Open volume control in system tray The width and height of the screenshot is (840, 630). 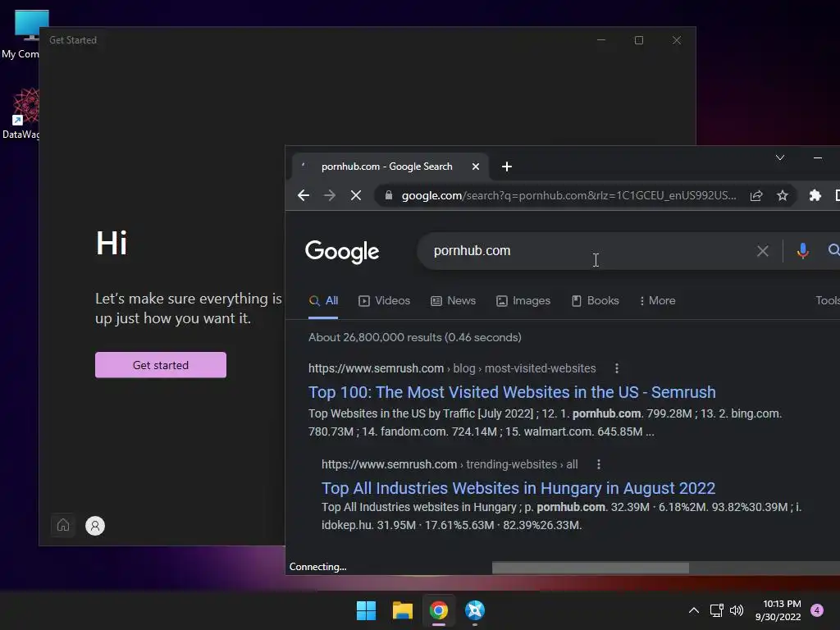(737, 610)
